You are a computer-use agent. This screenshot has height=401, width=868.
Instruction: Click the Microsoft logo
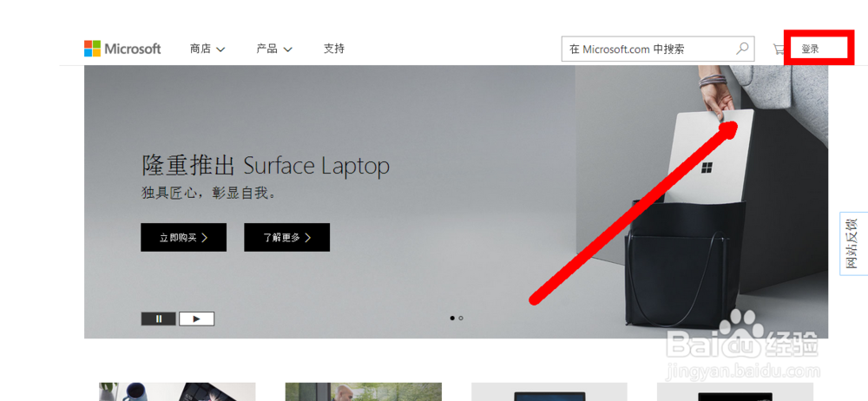tap(122, 49)
